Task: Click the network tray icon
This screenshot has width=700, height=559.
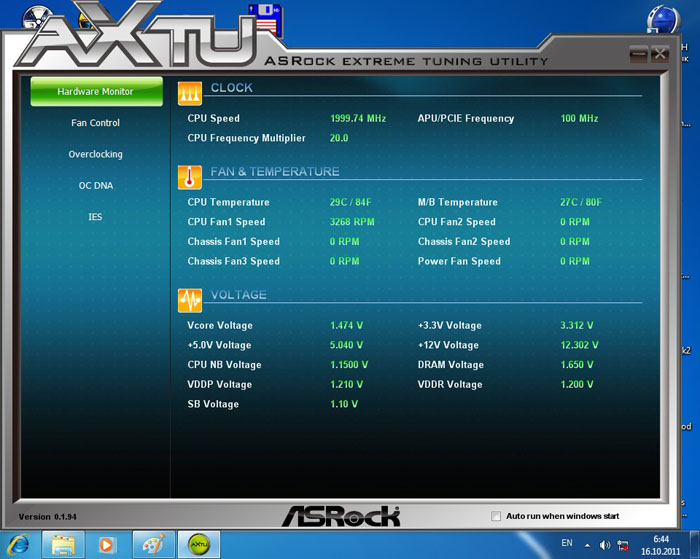Action: [x=623, y=545]
